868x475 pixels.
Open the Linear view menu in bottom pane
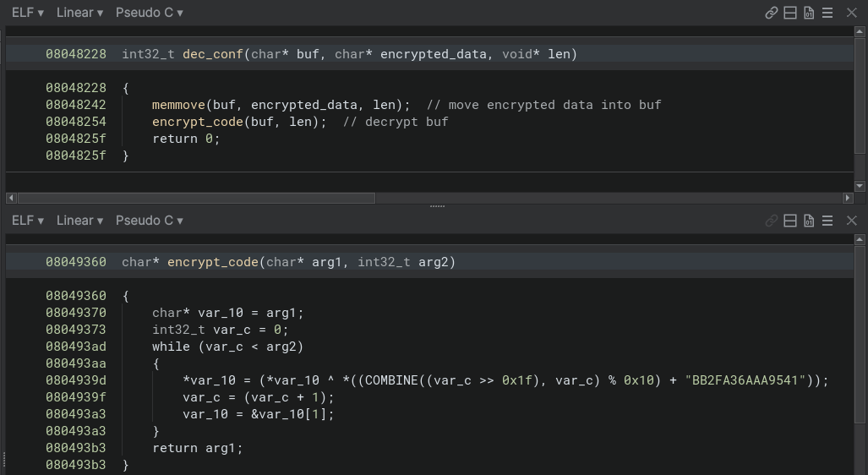pos(79,221)
